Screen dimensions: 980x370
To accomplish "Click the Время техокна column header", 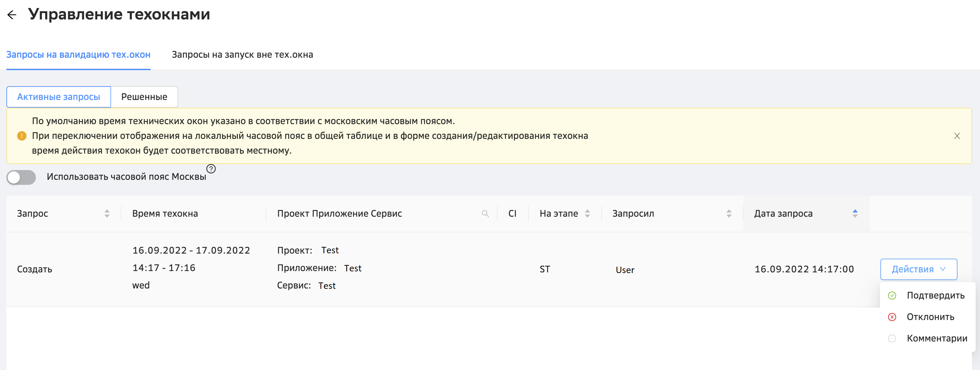I will [x=165, y=214].
